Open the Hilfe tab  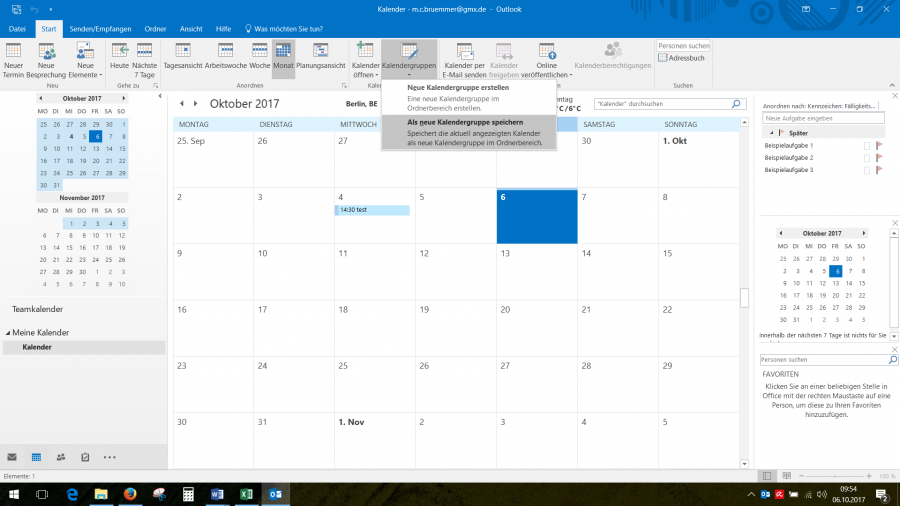223,29
